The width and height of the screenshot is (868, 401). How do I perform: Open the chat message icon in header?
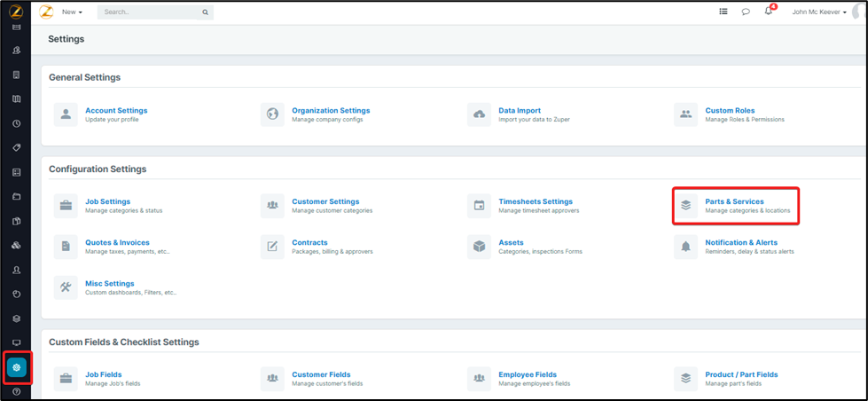746,12
